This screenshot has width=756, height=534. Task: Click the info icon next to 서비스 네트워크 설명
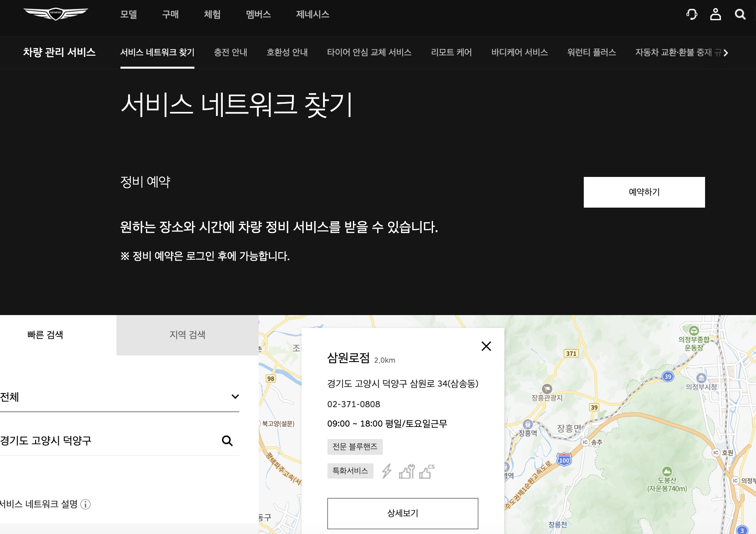pos(85,504)
